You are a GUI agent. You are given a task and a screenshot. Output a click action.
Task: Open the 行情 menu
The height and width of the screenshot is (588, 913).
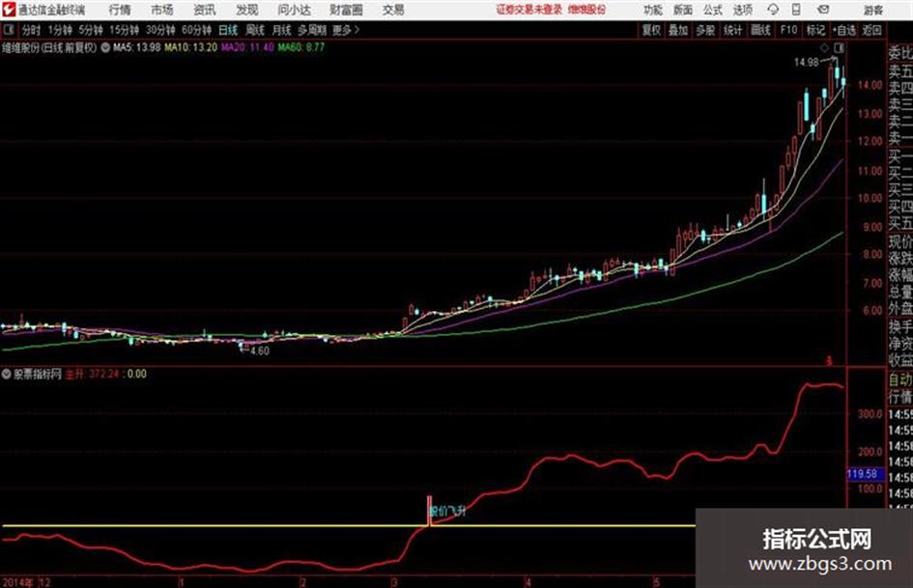point(120,10)
